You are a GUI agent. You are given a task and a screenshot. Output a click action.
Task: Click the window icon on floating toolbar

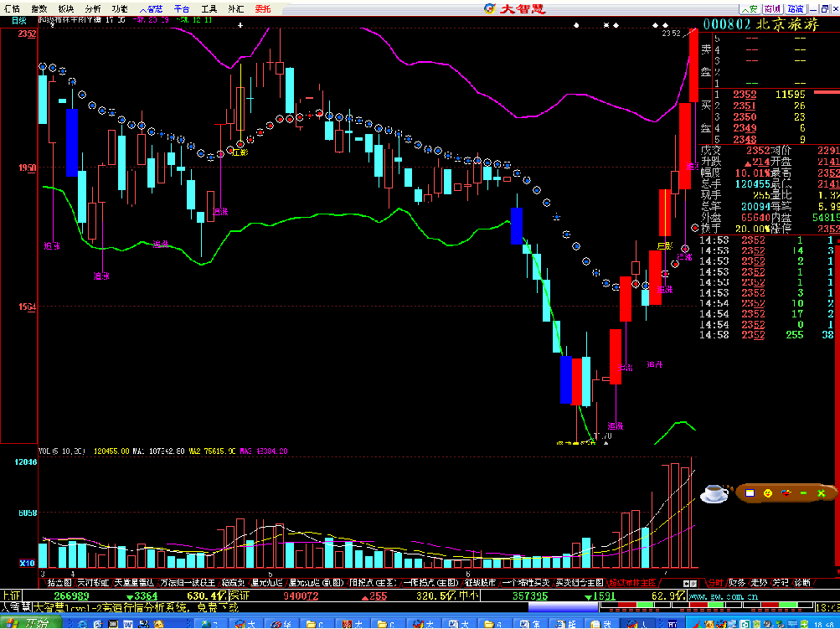(750, 492)
